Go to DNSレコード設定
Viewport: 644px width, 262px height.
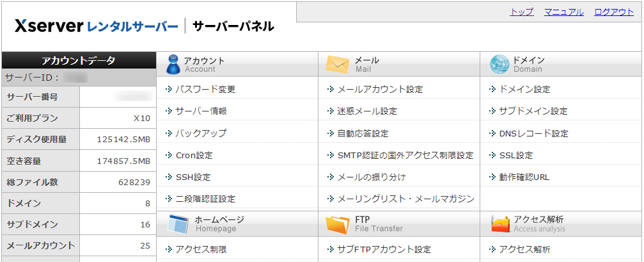coord(533,133)
